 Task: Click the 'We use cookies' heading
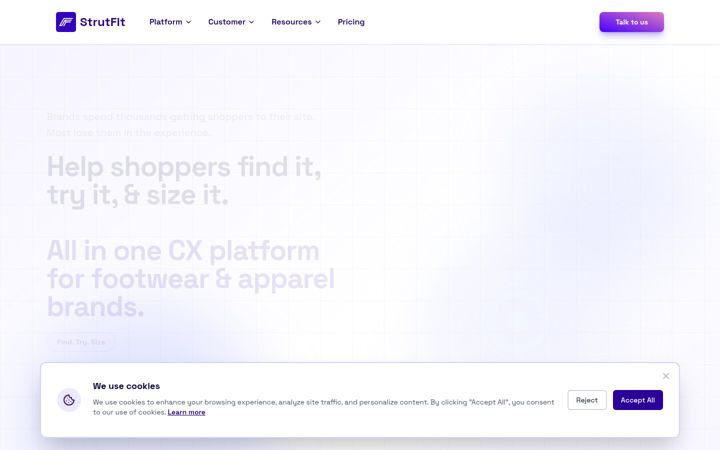tap(126, 386)
